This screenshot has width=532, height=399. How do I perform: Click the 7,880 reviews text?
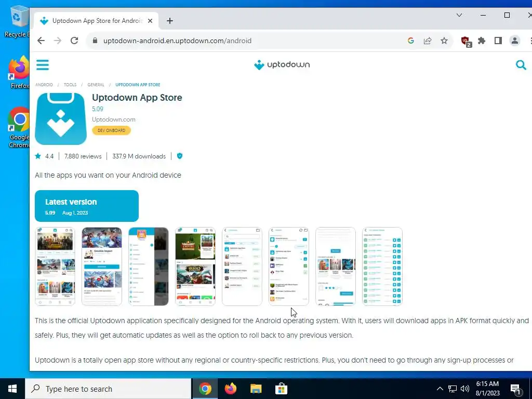(x=83, y=156)
